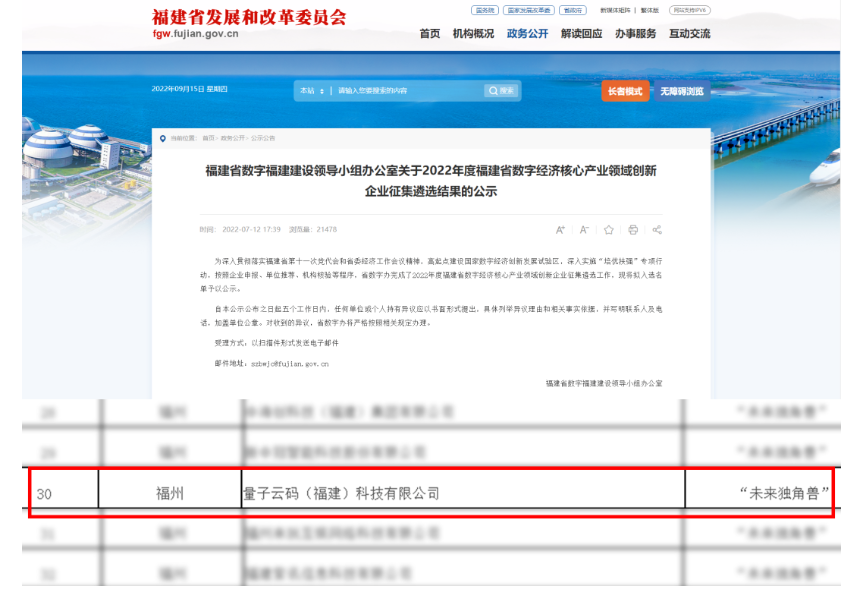Decrease font size with the A- icon

584,230
